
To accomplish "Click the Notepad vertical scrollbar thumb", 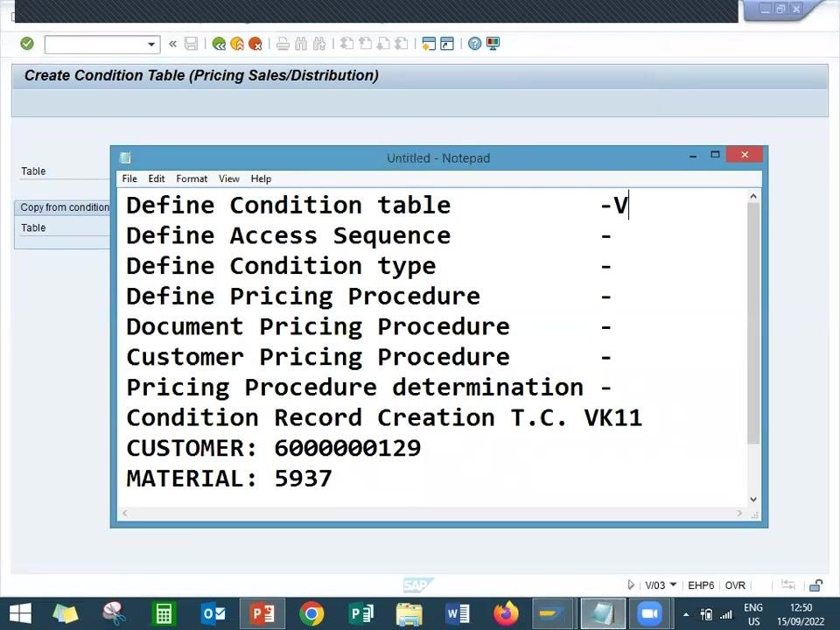I will (753, 323).
